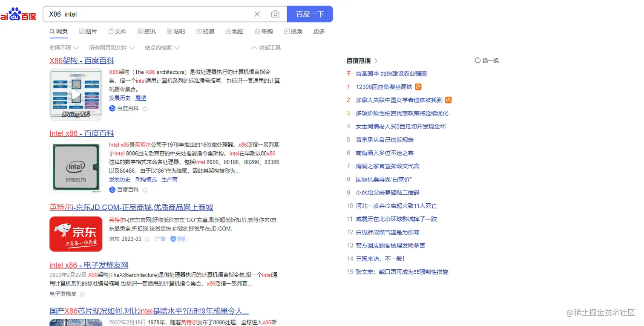The image size is (644, 326).
Task: Open the 贴吧 forum search
Action: [x=176, y=31]
